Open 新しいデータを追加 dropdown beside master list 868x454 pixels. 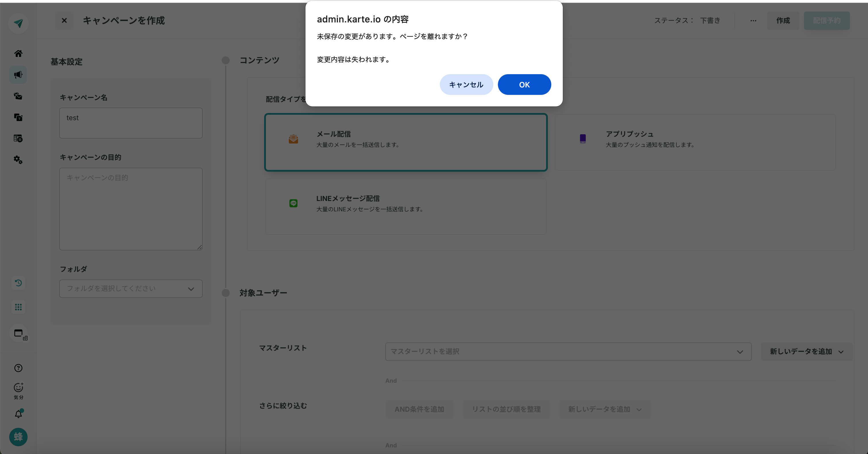tap(806, 351)
